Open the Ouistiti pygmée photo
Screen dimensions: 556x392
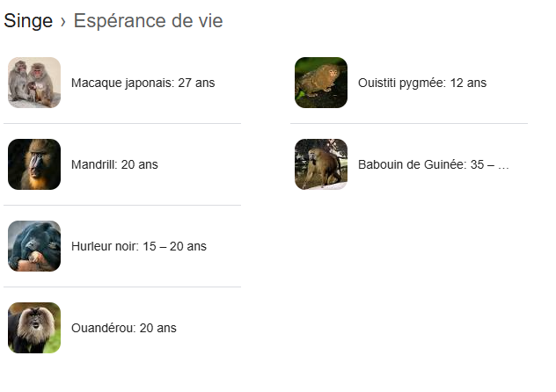pos(321,83)
